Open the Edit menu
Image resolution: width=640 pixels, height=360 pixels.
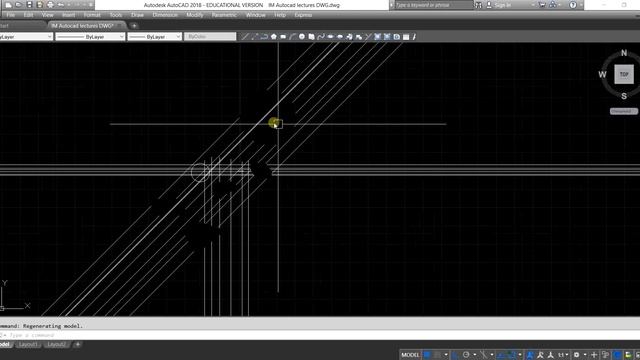(28, 15)
